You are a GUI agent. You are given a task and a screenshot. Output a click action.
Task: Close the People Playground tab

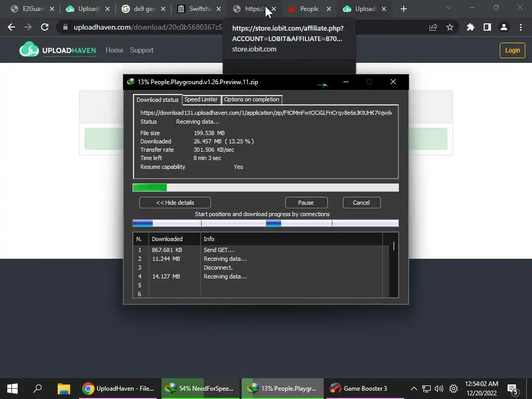tap(329, 9)
